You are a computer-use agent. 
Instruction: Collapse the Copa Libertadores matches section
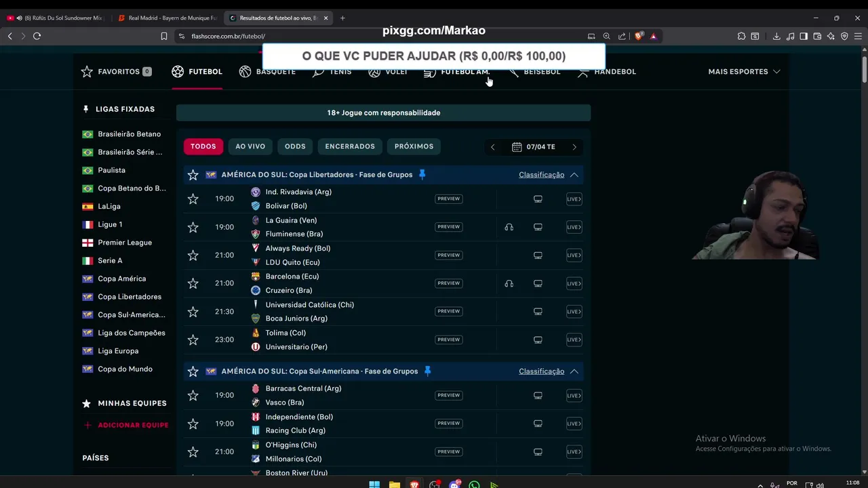[574, 175]
